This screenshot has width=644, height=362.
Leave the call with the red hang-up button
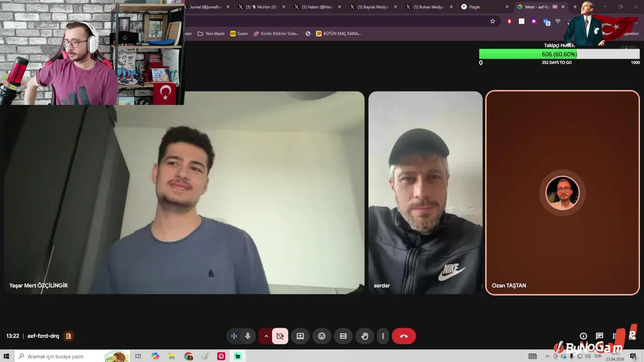[x=404, y=336]
